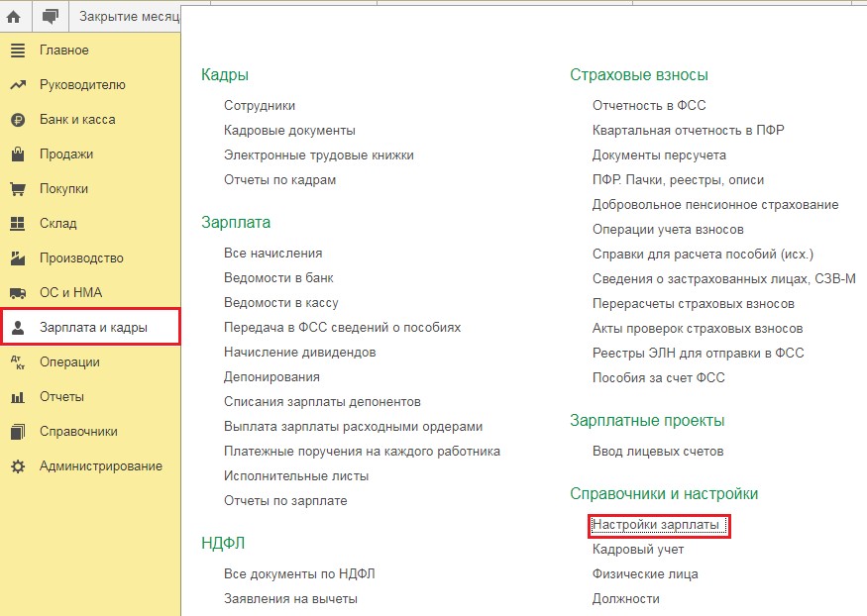Open the discussions chat bubble icon
Screen dimensions: 867x616
point(51,17)
